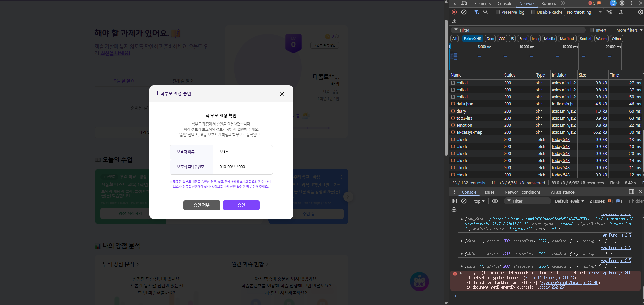Expand the More filters menu
This screenshot has height=305, width=644.
coord(629,30)
